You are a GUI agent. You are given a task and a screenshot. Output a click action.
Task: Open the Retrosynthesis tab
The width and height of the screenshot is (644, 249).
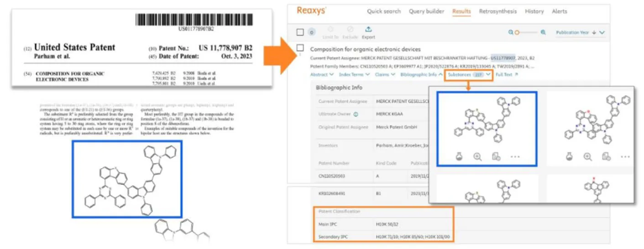(x=498, y=11)
